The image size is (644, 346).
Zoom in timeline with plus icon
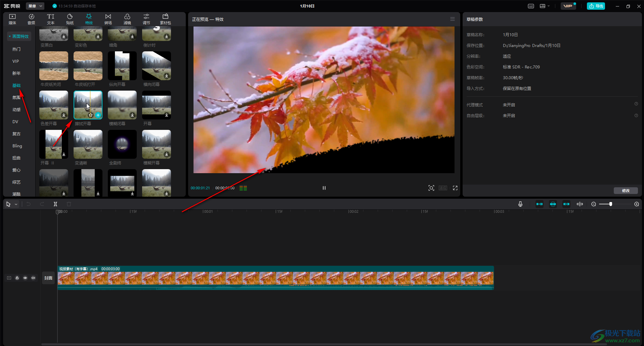pos(637,204)
